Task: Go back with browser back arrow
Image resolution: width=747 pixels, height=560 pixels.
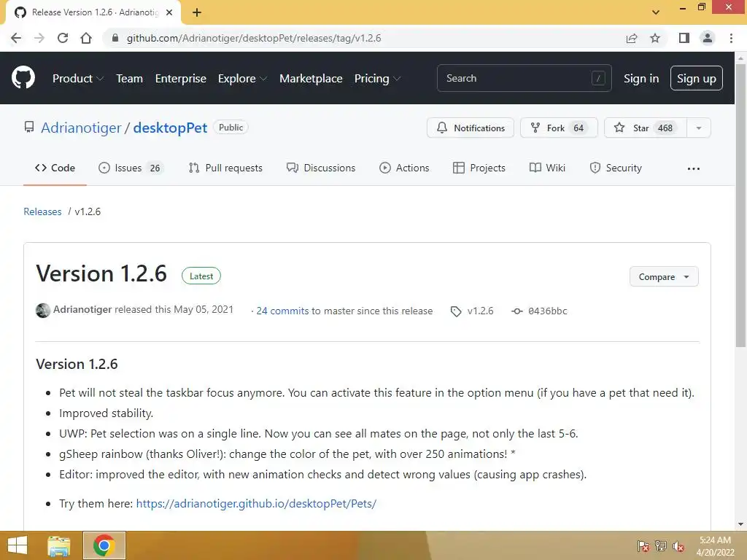Action: point(16,38)
